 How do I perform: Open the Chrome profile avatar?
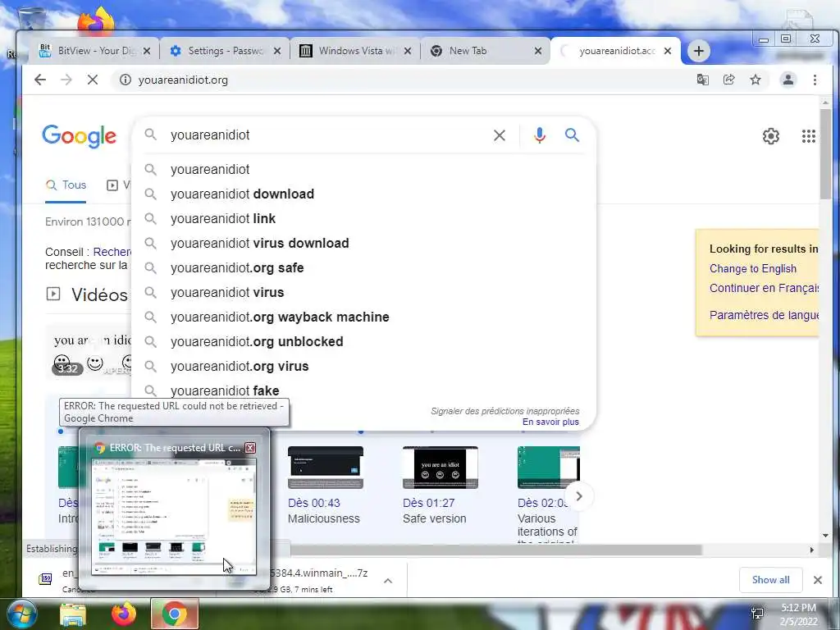[788, 80]
